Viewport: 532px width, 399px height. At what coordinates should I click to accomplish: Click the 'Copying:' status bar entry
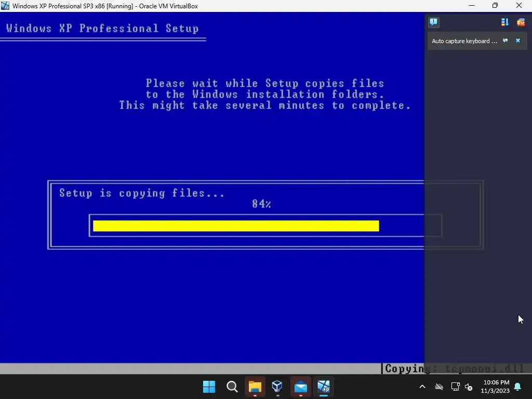(x=454, y=369)
